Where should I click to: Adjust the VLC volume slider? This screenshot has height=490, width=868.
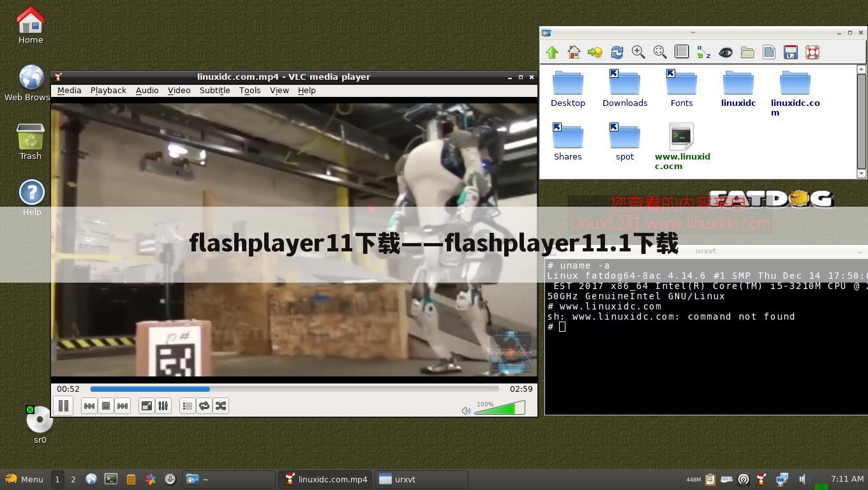(x=499, y=408)
